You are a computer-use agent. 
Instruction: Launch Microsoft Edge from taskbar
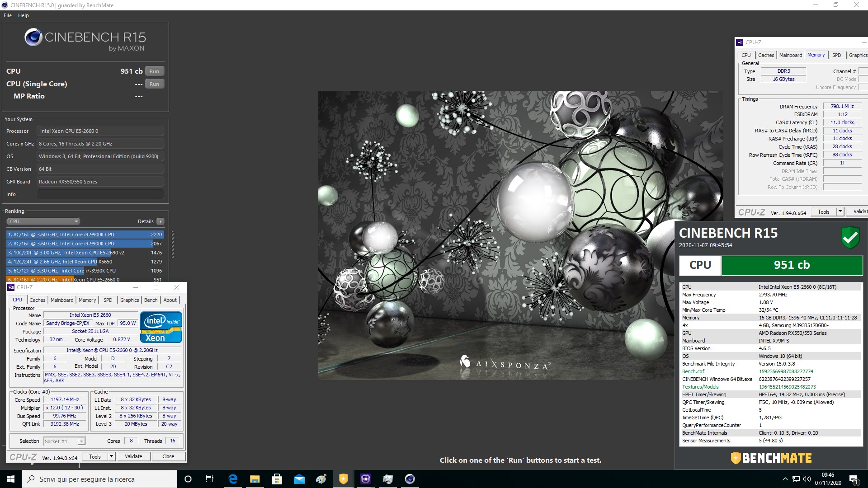[233, 479]
